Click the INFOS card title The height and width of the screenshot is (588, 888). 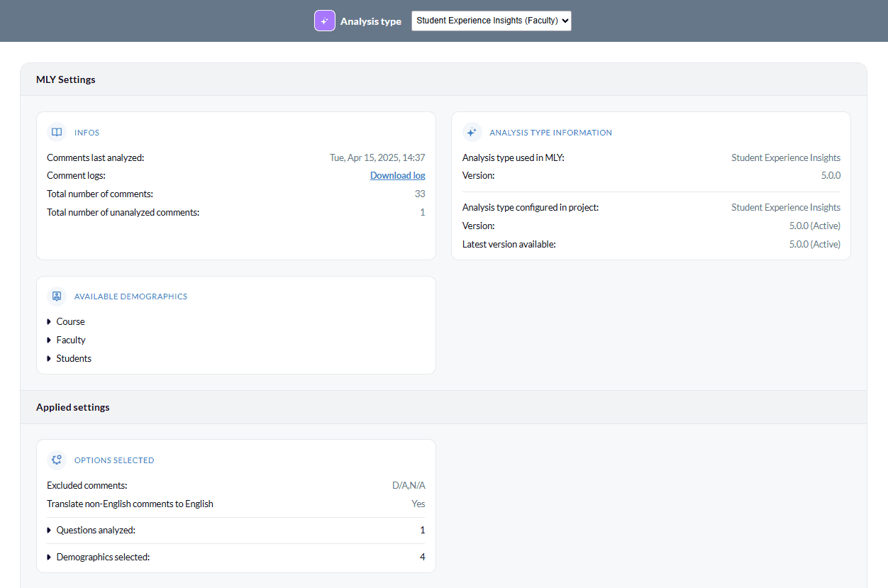tap(87, 133)
